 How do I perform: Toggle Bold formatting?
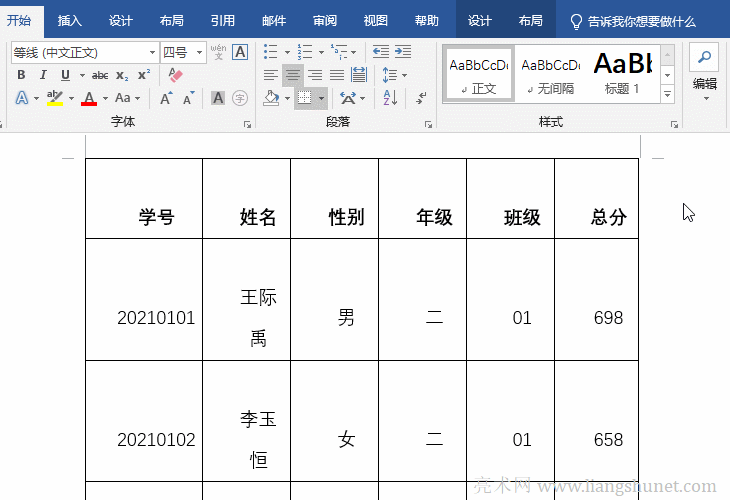pos(21,75)
